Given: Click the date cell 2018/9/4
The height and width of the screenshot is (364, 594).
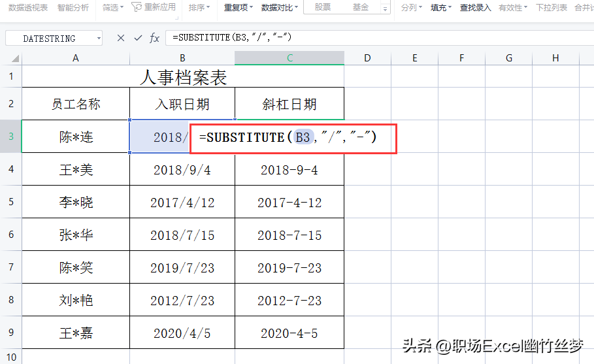Looking at the screenshot, I should (182, 169).
